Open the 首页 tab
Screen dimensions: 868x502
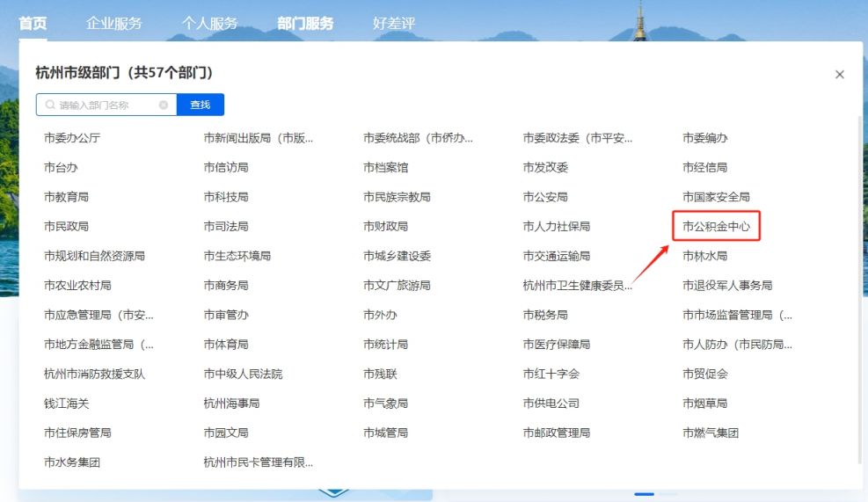point(33,23)
